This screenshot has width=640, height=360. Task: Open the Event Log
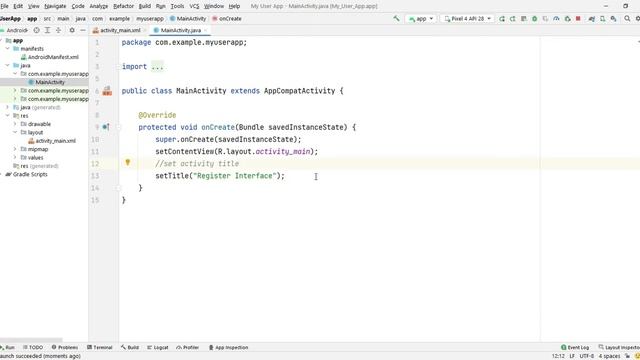(575, 347)
